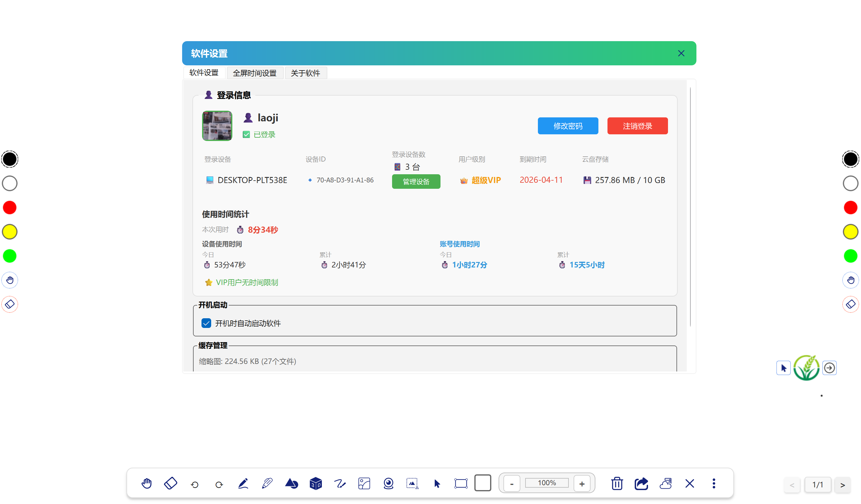Click the laoji profile avatar thumbnail
861x504 pixels.
click(x=217, y=126)
